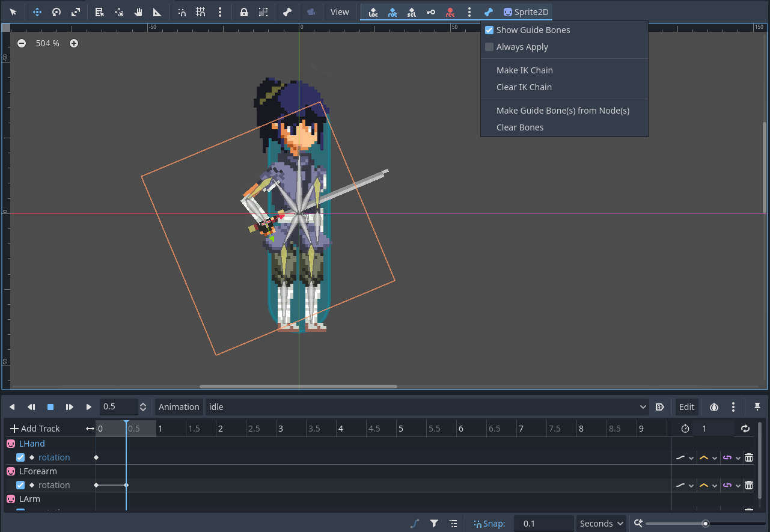Switch to the Scale tool

(x=76, y=11)
